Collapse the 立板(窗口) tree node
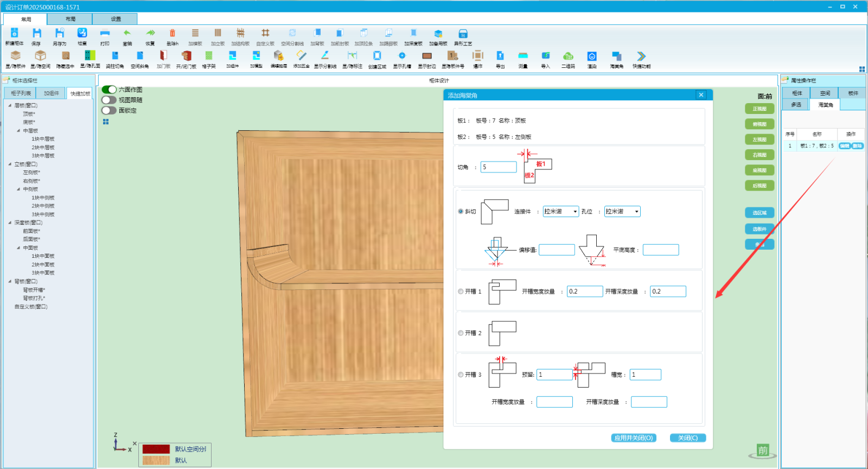The image size is (868, 469). click(x=10, y=164)
